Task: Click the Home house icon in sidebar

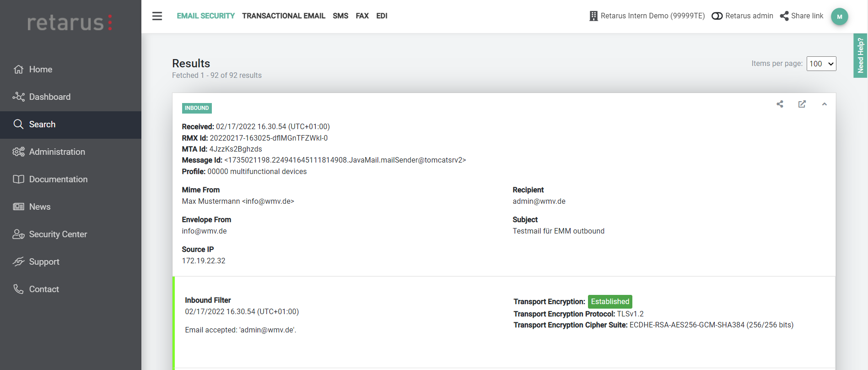Action: pos(18,69)
